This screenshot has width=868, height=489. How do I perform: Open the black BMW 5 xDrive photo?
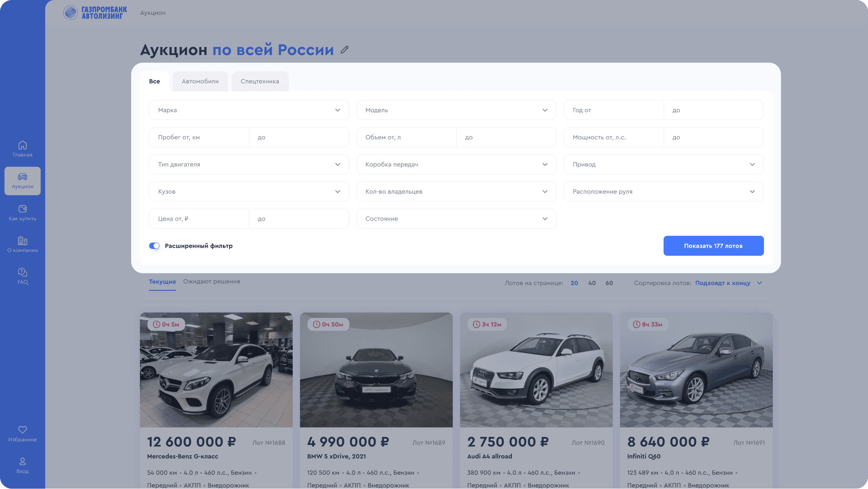tap(376, 370)
